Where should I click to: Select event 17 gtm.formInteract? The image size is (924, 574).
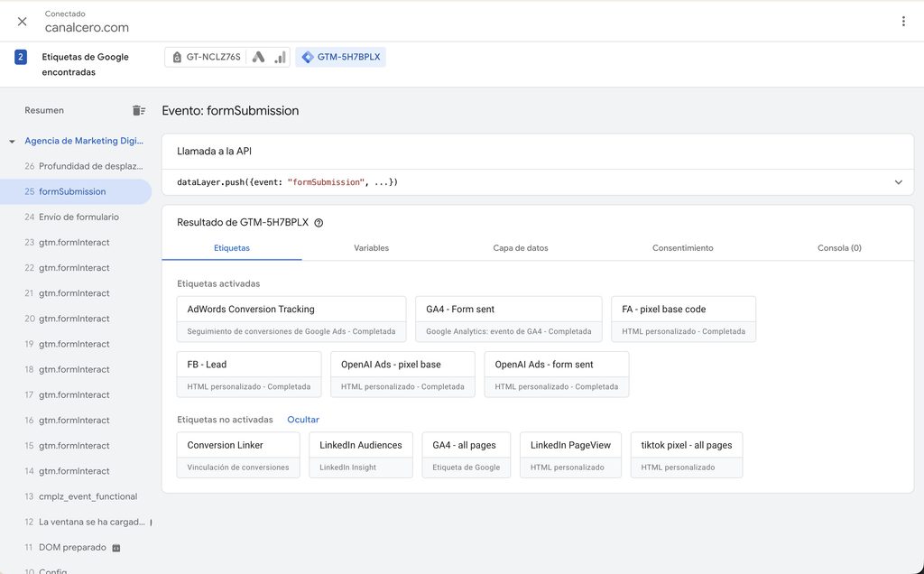point(76,394)
